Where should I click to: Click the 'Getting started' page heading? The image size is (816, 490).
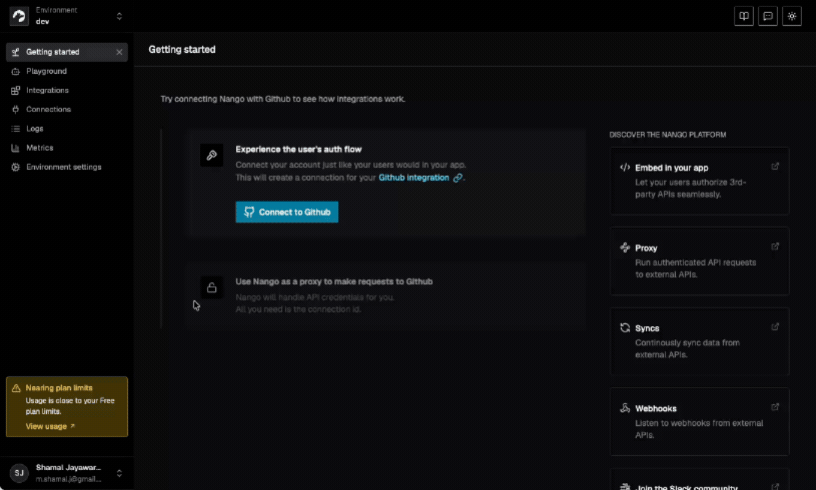182,49
